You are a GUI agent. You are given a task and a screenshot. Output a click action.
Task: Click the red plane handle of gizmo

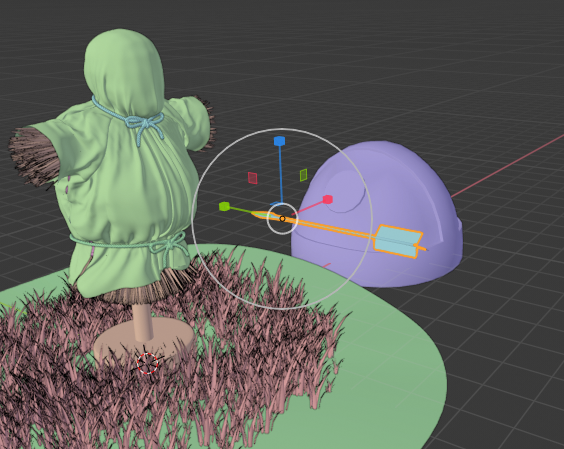(253, 178)
